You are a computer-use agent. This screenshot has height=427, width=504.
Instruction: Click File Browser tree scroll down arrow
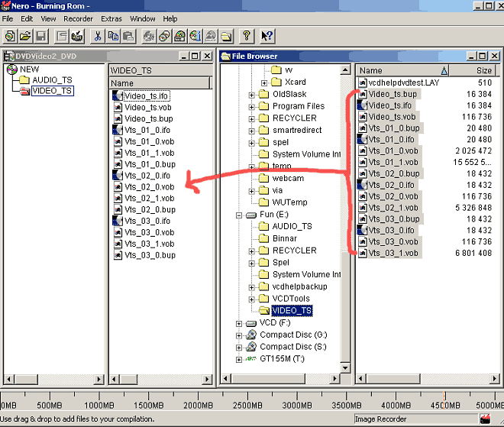(x=345, y=367)
